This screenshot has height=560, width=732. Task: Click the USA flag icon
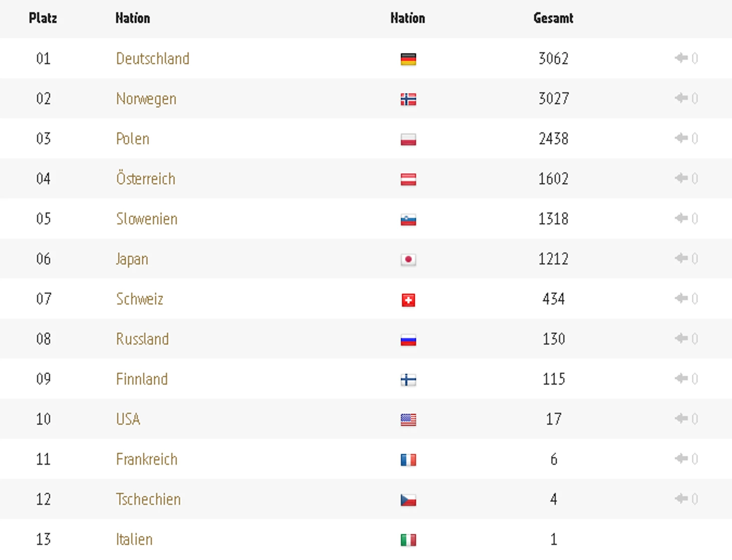[408, 420]
